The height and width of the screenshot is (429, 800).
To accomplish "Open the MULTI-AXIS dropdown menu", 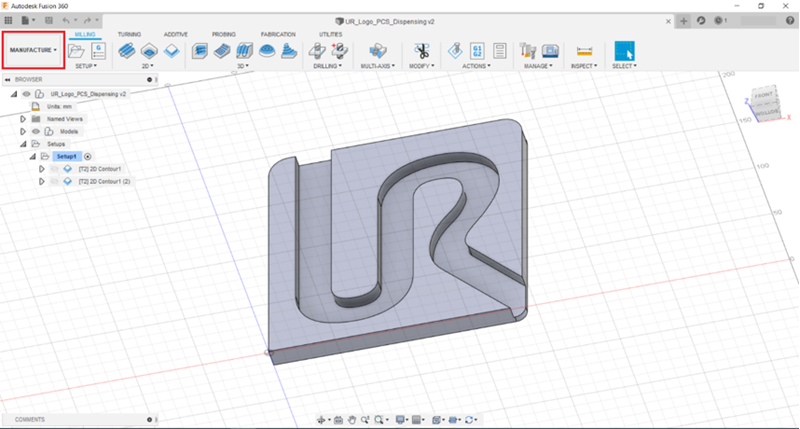I will tap(378, 66).
